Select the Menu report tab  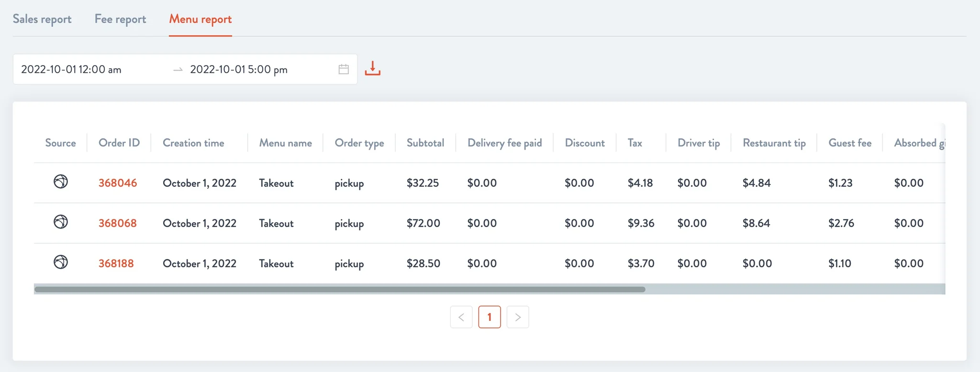200,19
